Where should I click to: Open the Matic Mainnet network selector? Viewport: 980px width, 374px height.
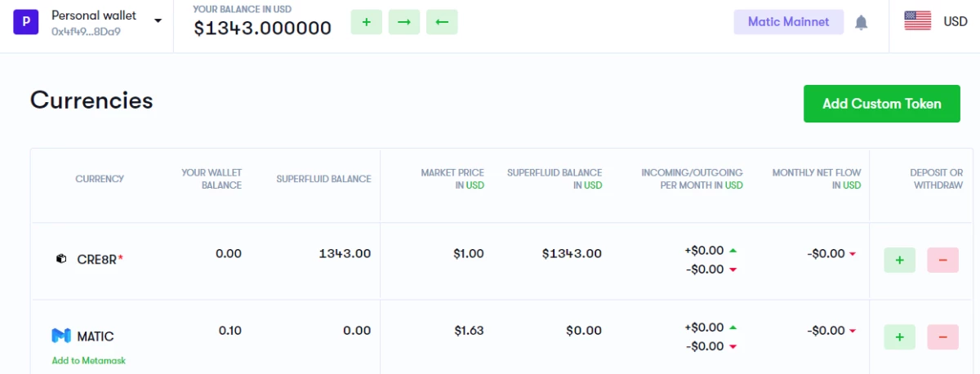(x=788, y=22)
